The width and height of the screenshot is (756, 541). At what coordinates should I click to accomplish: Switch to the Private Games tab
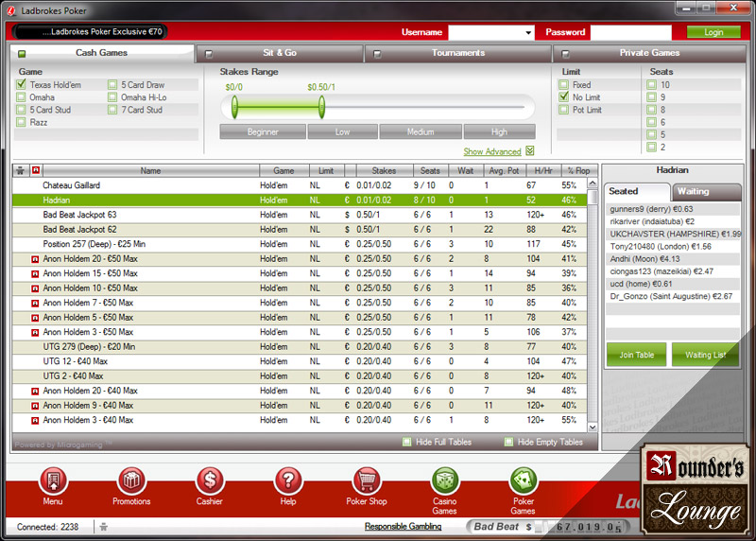[x=649, y=53]
